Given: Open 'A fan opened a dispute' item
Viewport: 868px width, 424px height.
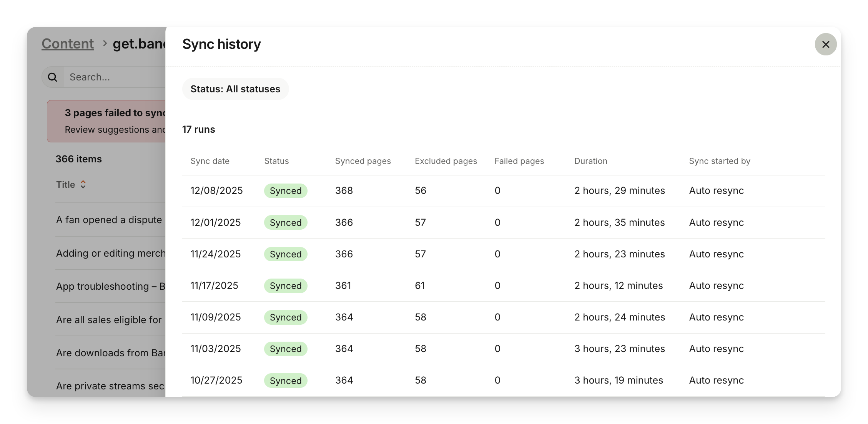Looking at the screenshot, I should (109, 220).
